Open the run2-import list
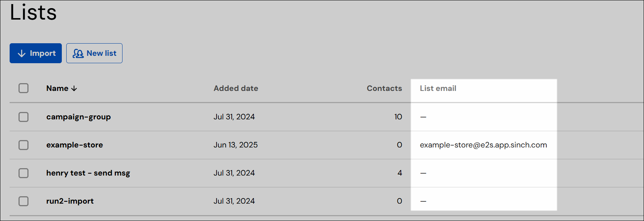644x221 pixels. (x=70, y=201)
